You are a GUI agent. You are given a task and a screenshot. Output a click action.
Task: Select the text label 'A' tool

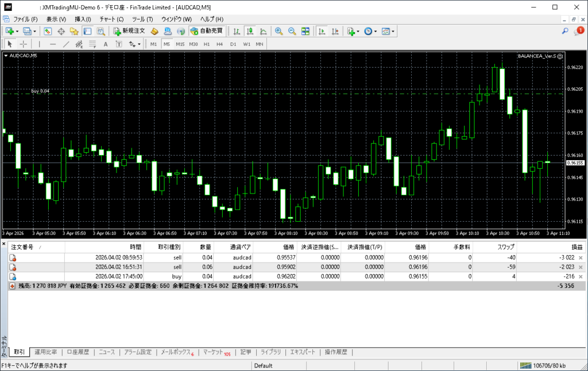105,44
